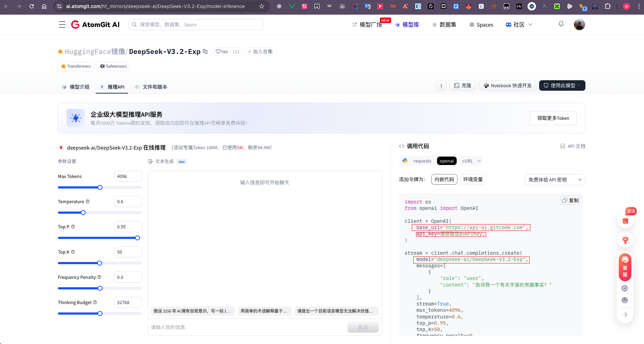Screen dimensions: 644x344
Task: Click the Thinking Budget slider handle
Action: 100,314
